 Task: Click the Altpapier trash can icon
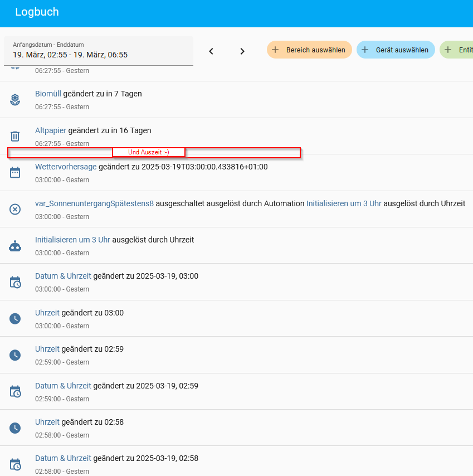[15, 136]
